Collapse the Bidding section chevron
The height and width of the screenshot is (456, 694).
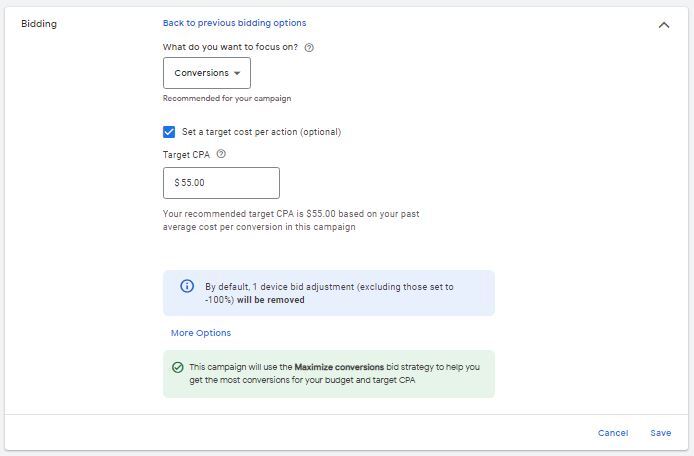coord(663,25)
